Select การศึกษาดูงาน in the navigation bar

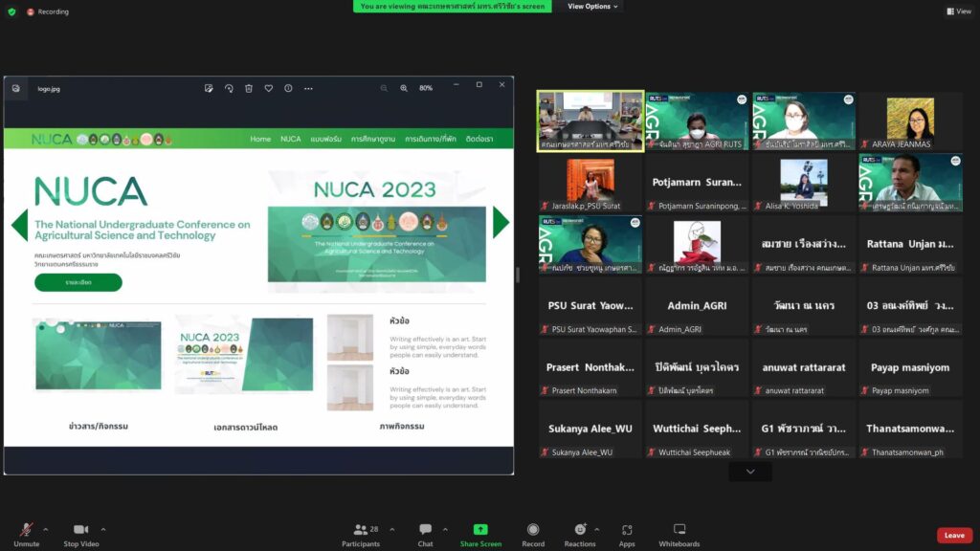pyautogui.click(x=372, y=139)
